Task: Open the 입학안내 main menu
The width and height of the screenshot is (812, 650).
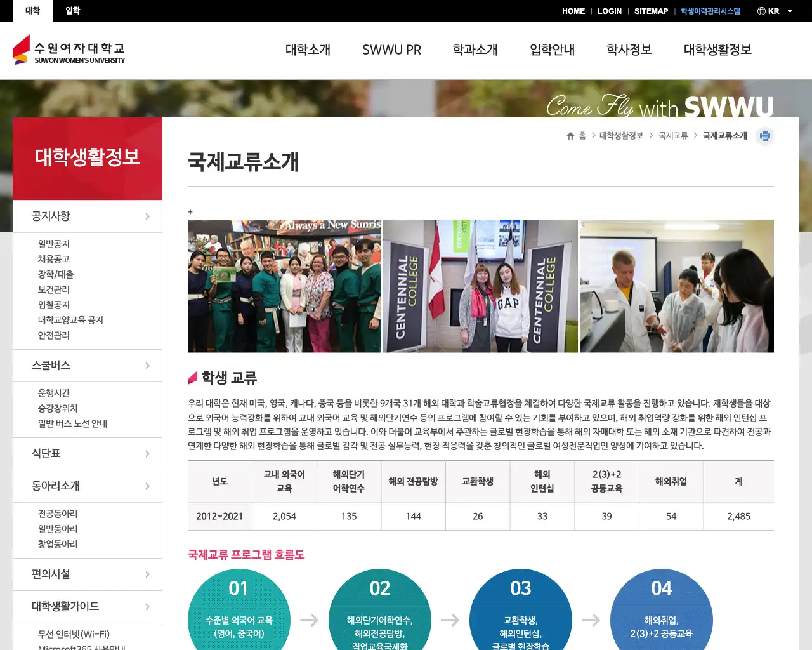Action: pyautogui.click(x=552, y=50)
